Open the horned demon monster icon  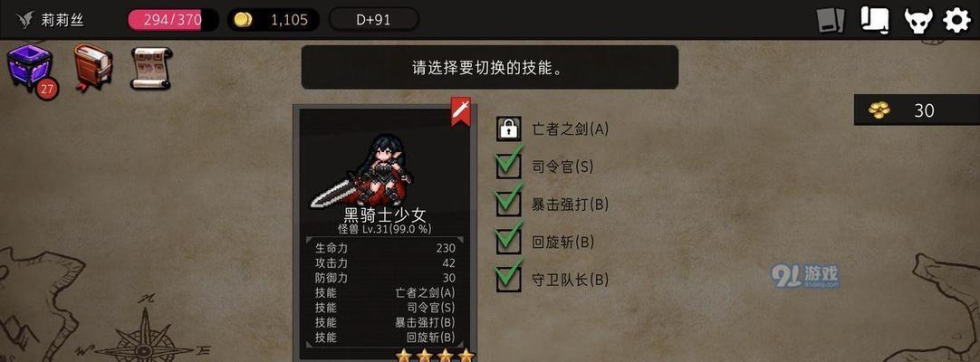pyautogui.click(x=918, y=21)
